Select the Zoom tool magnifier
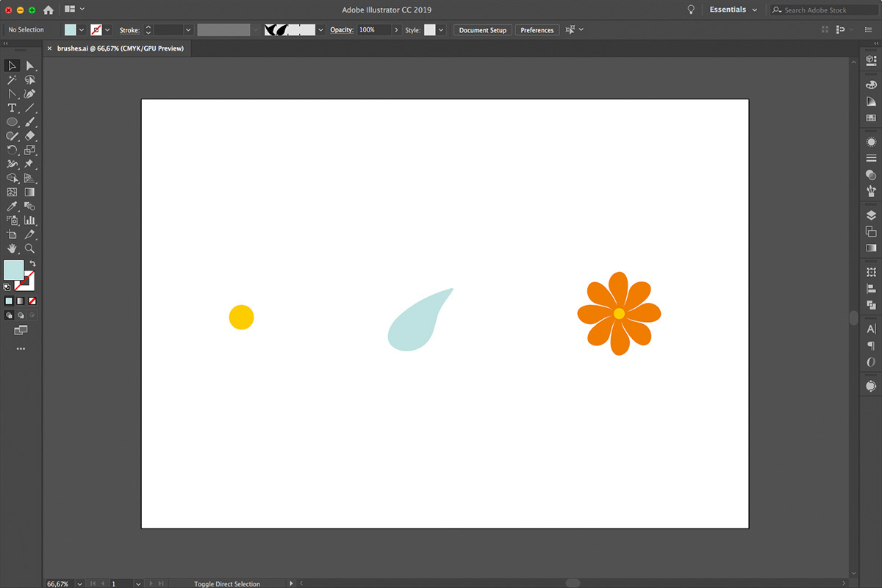The width and height of the screenshot is (882, 588). [x=30, y=248]
